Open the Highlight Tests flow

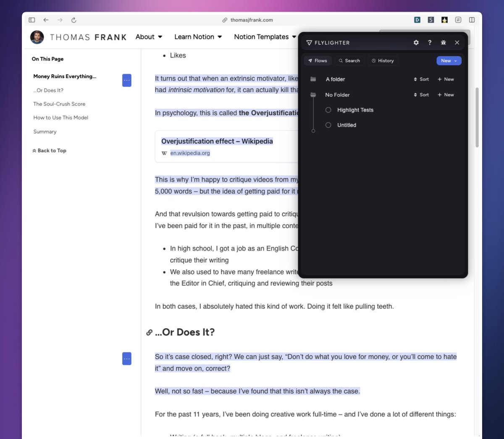tap(355, 110)
